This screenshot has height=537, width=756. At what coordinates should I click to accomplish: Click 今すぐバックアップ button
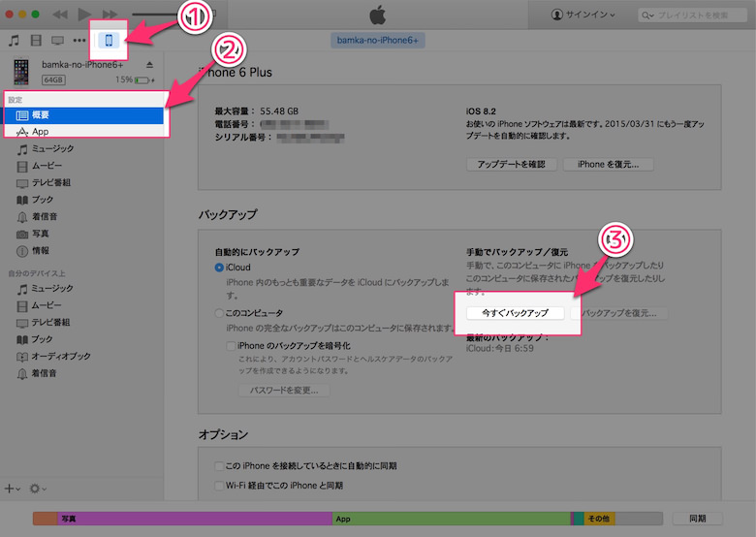pyautogui.click(x=516, y=313)
